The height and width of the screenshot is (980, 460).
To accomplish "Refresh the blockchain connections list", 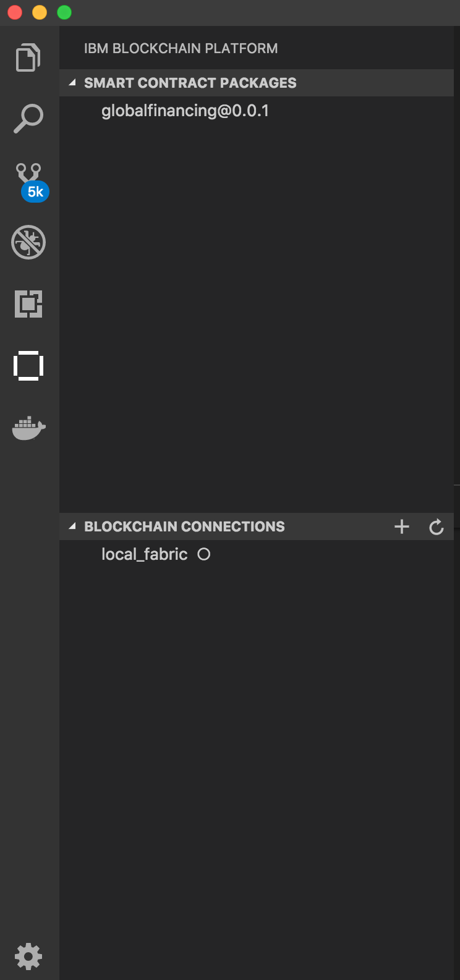I will (437, 526).
